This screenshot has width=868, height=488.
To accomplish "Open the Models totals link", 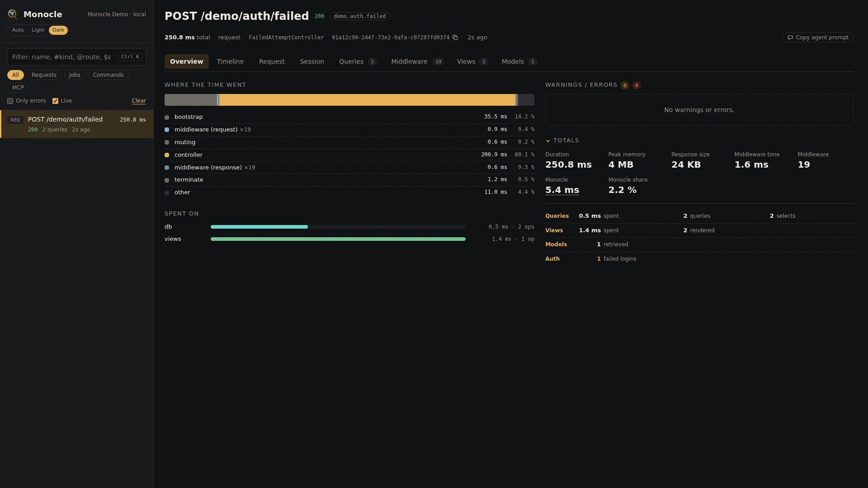I will click(556, 244).
